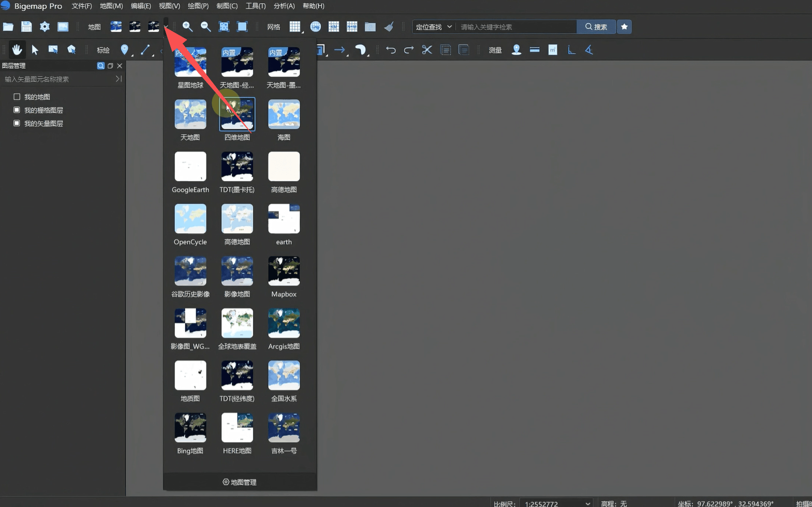Click the vector element name search field
The image size is (812, 507).
[x=58, y=79]
